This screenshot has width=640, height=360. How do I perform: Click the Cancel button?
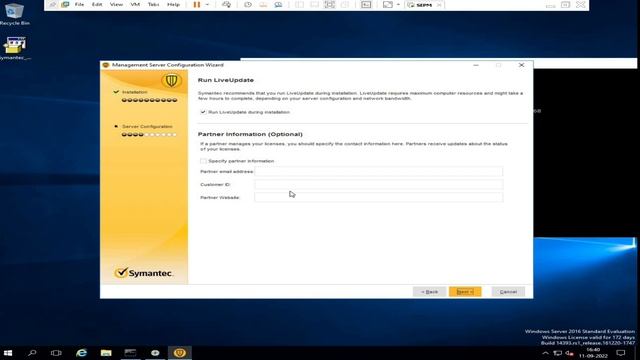pyautogui.click(x=508, y=291)
